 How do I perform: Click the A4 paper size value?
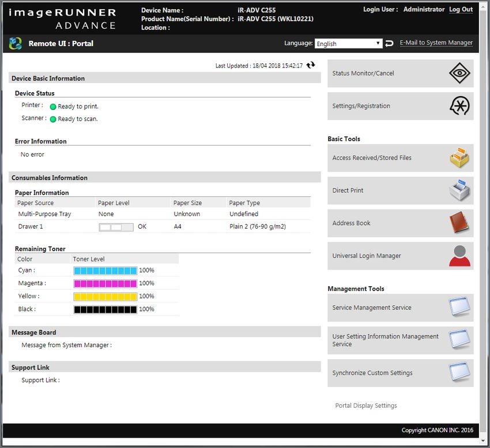point(178,226)
